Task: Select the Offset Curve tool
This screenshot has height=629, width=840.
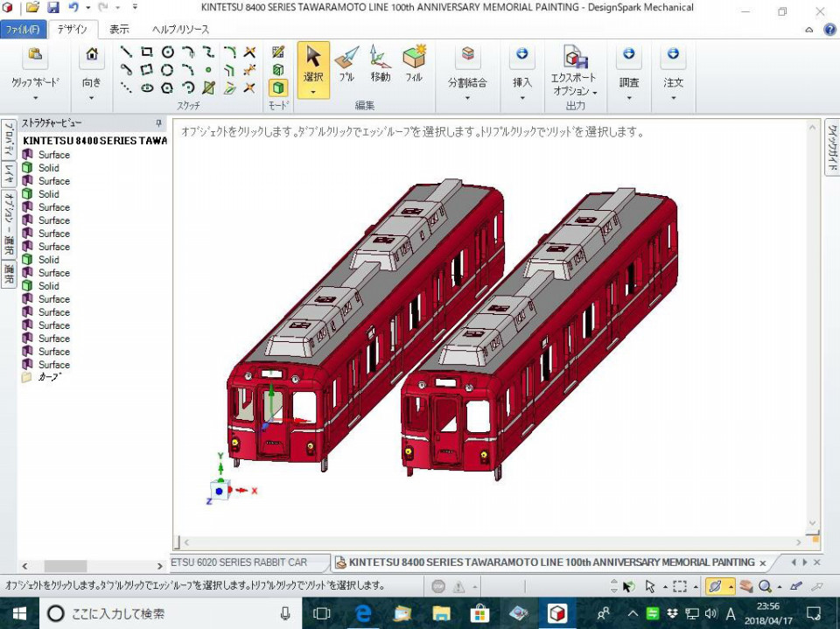Action: point(229,70)
